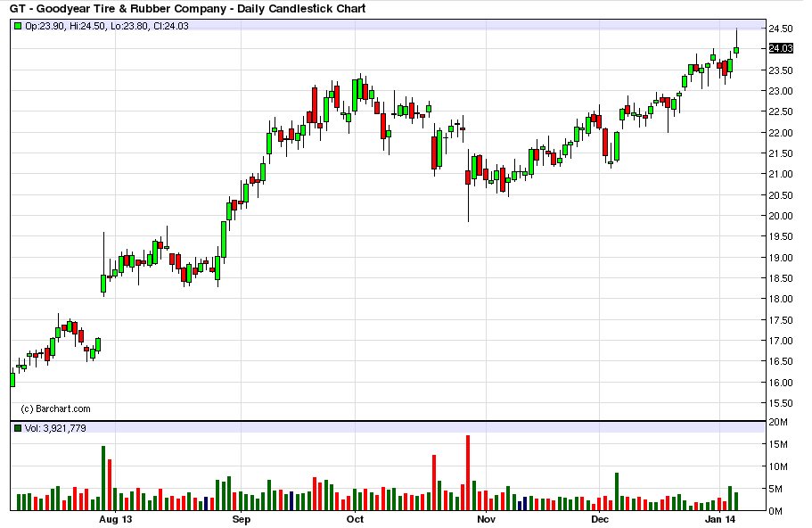Select the 21.50 price axis label

point(781,154)
